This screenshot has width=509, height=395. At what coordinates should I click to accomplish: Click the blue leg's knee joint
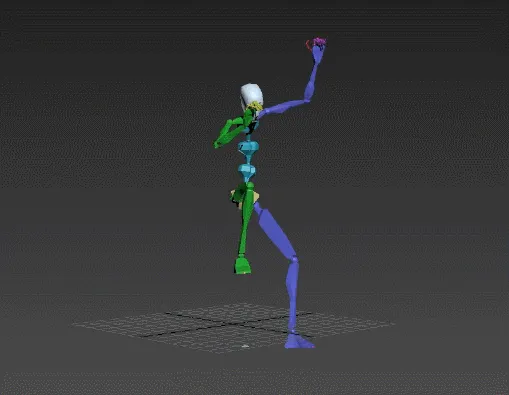(295, 259)
